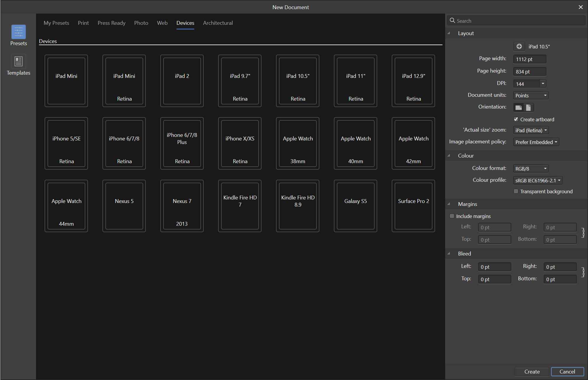This screenshot has width=588, height=380.
Task: Click the Cancel button
Action: (x=567, y=371)
